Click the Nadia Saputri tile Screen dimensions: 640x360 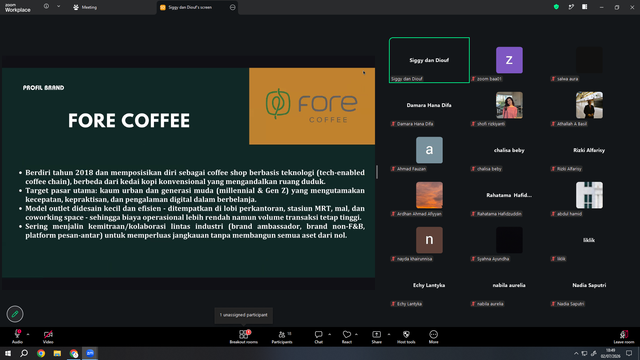(589, 285)
